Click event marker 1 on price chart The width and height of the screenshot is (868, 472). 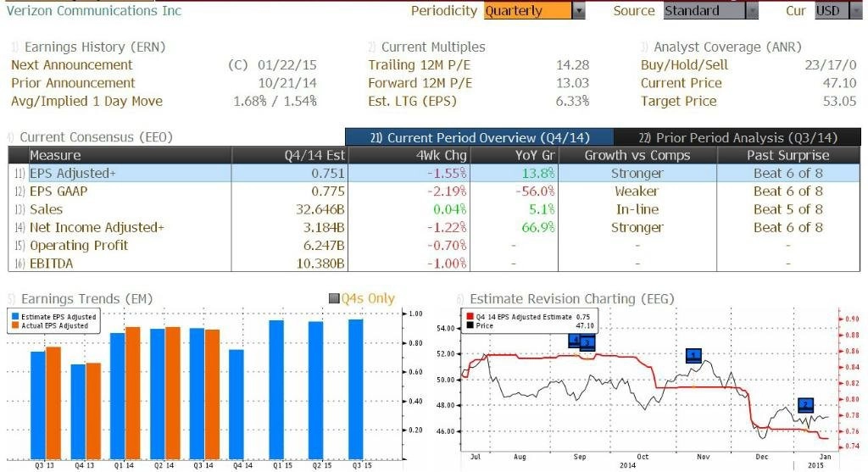(693, 355)
